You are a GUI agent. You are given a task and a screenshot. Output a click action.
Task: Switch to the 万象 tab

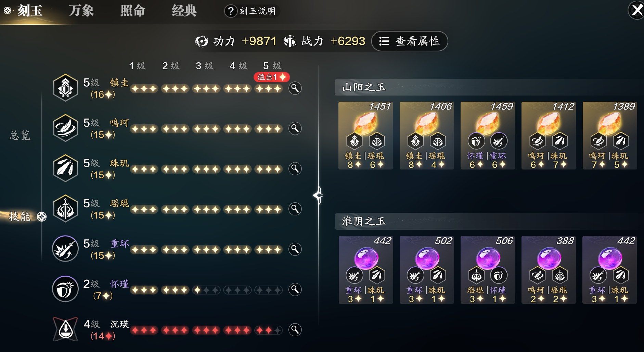coord(81,11)
